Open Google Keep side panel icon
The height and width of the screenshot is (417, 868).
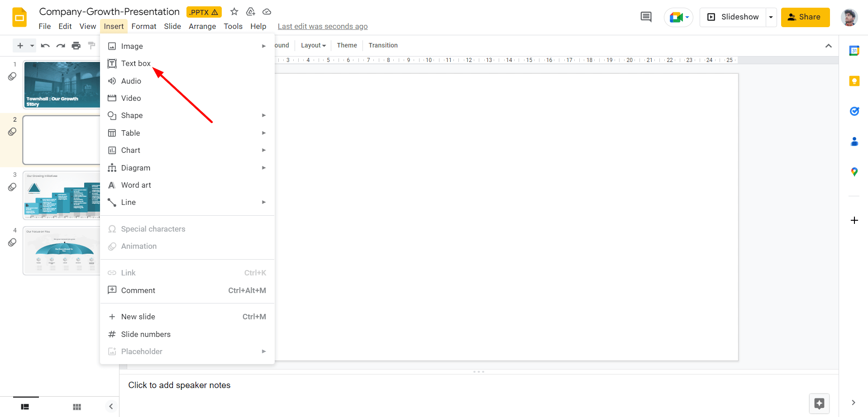point(854,81)
